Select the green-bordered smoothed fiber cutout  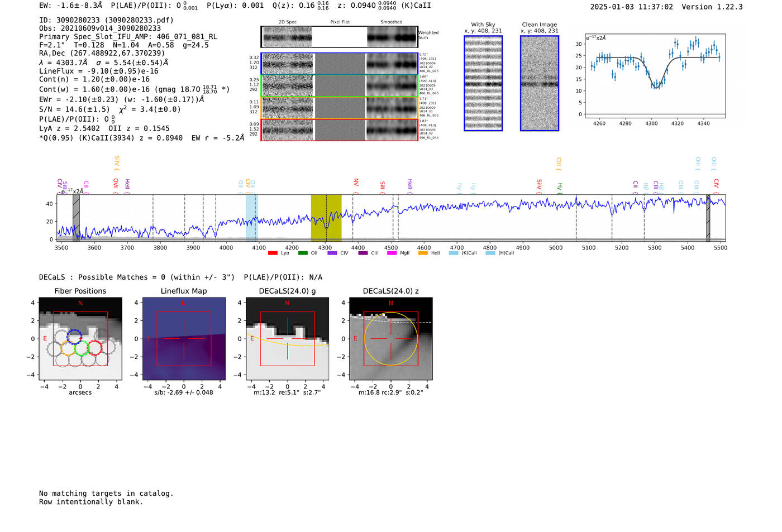[x=392, y=86]
